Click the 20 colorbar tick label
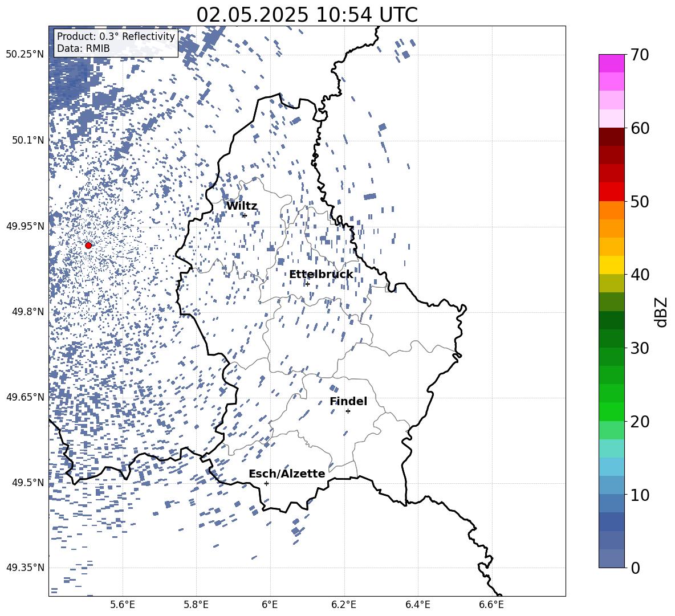The width and height of the screenshot is (675, 616). pyautogui.click(x=640, y=422)
